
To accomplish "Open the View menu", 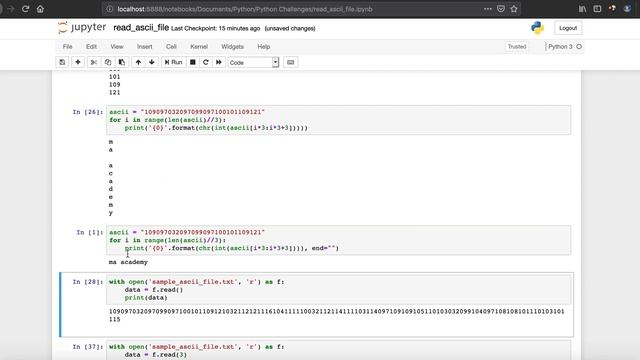I will click(117, 47).
